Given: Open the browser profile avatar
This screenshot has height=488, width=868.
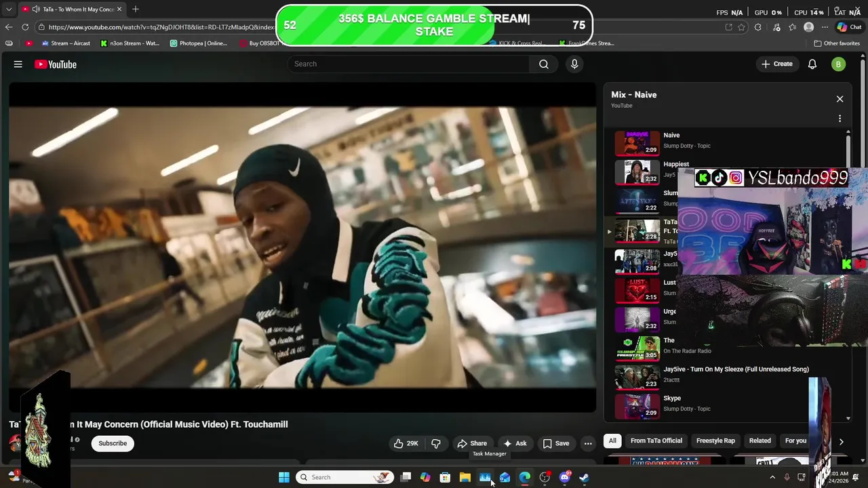Looking at the screenshot, I should tap(808, 27).
